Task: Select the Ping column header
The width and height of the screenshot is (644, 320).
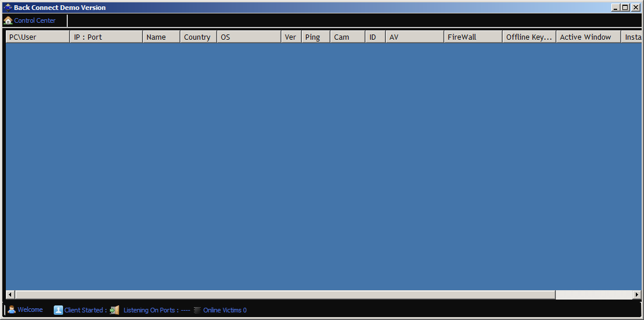Action: pos(315,37)
